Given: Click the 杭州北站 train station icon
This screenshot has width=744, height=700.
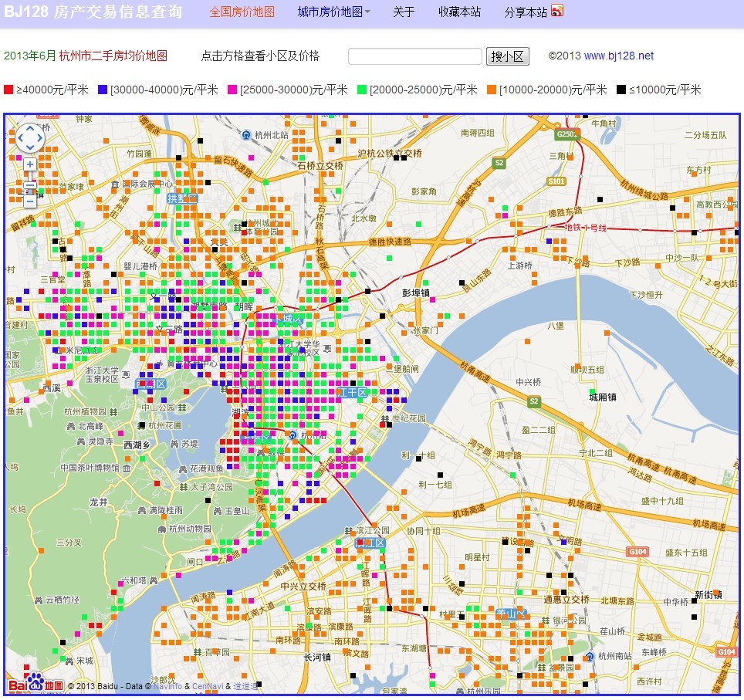Looking at the screenshot, I should (246, 134).
